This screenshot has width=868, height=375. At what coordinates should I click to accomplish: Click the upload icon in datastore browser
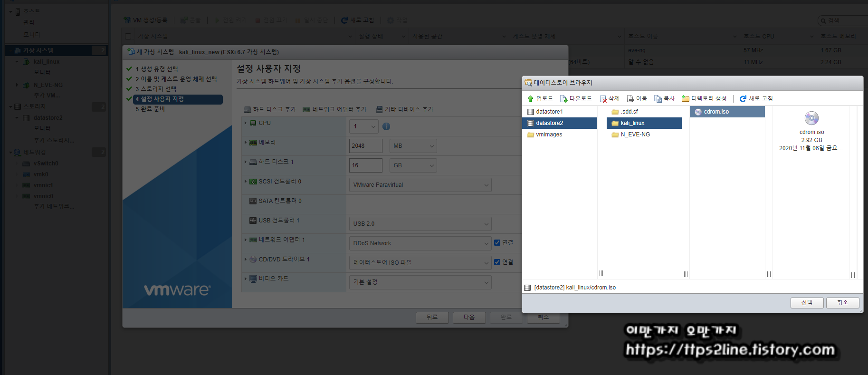[x=530, y=99]
